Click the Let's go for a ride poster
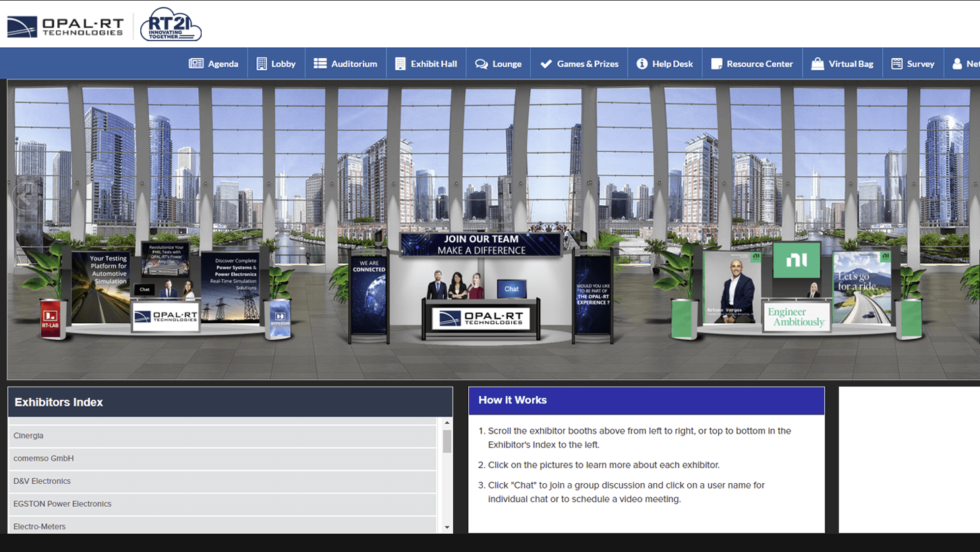 click(862, 289)
